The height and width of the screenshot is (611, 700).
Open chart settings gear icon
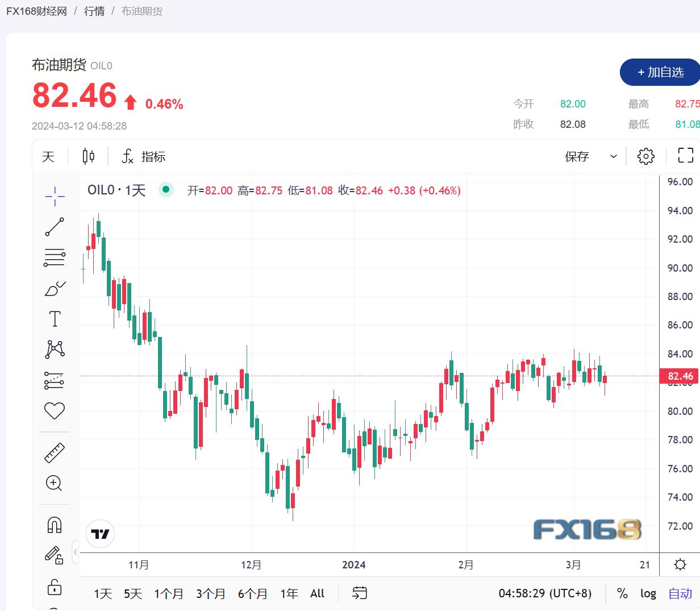click(645, 156)
